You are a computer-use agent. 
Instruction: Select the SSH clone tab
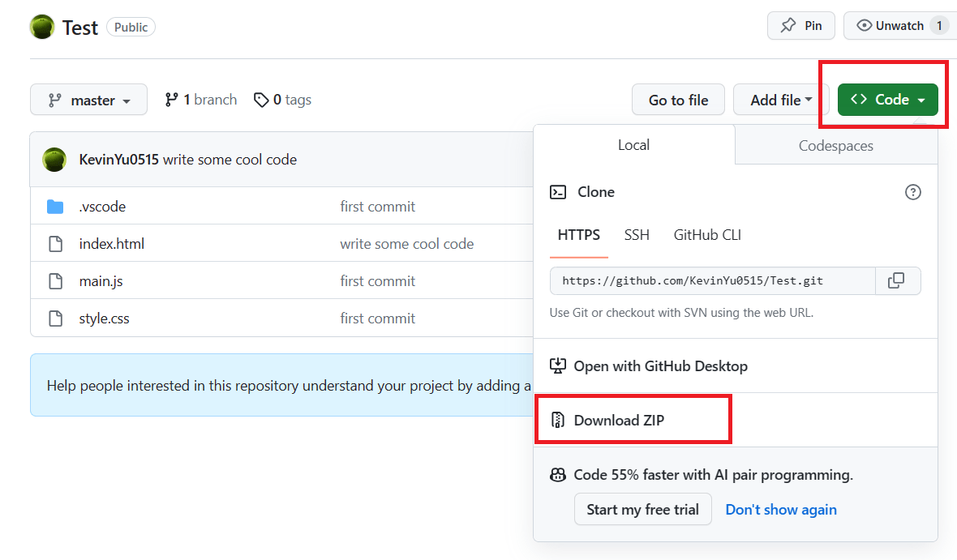(637, 235)
